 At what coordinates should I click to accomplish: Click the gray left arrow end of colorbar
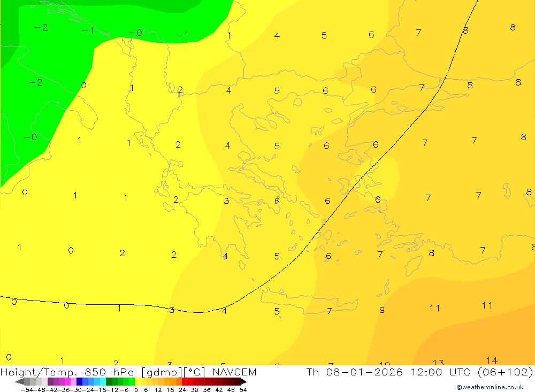tap(19, 382)
